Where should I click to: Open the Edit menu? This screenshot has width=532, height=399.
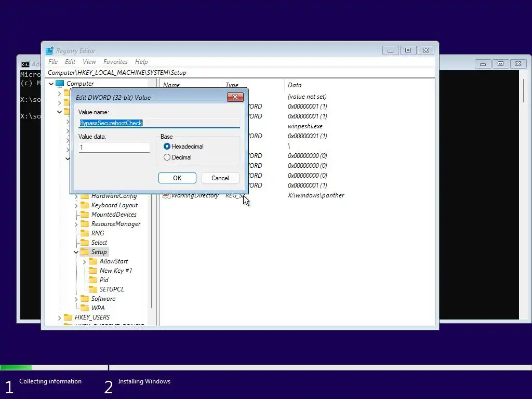click(x=70, y=62)
